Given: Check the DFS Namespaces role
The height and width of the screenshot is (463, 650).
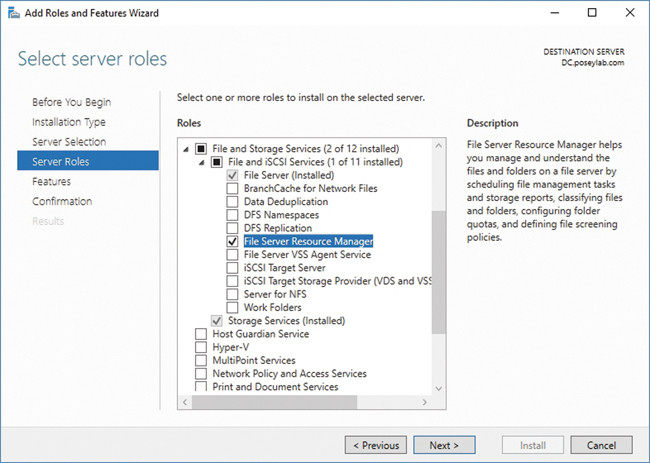Looking at the screenshot, I should coord(233,215).
